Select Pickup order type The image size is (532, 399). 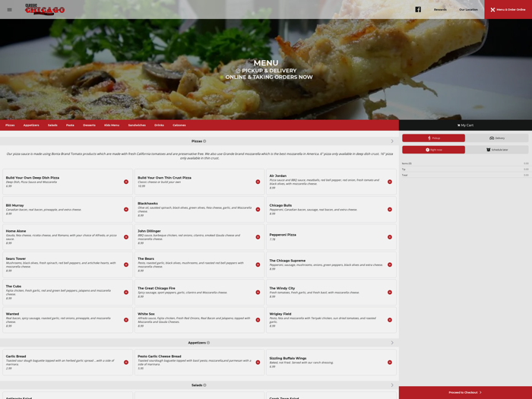pyautogui.click(x=433, y=138)
